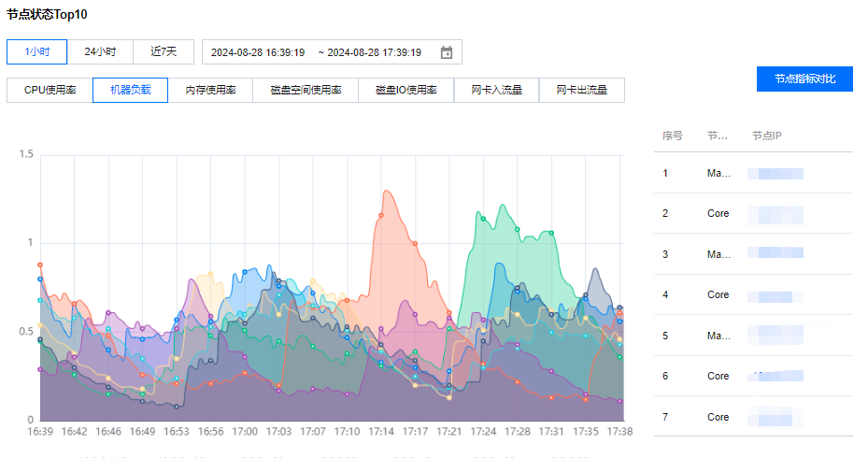Select the 机器负载 metric tab
868x458 pixels.
tap(130, 91)
